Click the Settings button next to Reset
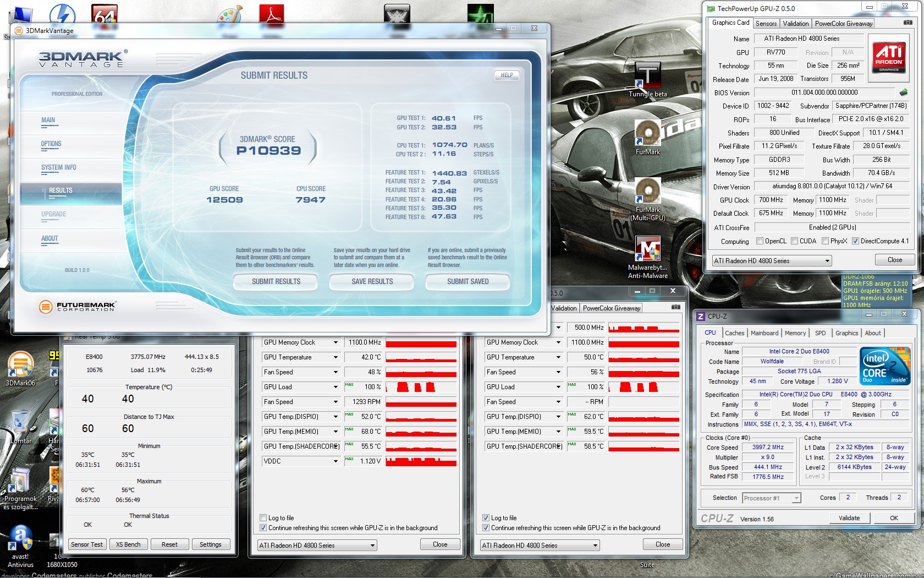Viewport: 924px width, 578px height. tap(211, 544)
